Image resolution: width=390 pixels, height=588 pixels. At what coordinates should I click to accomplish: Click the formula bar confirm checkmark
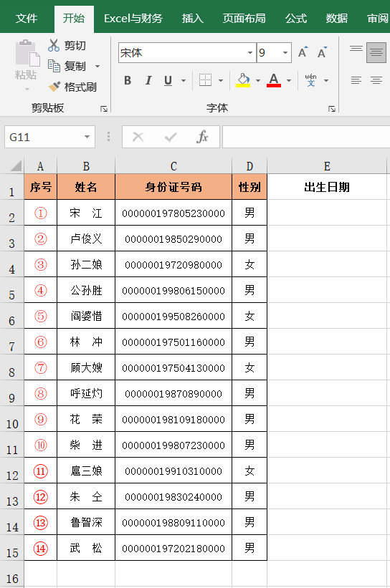tap(171, 137)
